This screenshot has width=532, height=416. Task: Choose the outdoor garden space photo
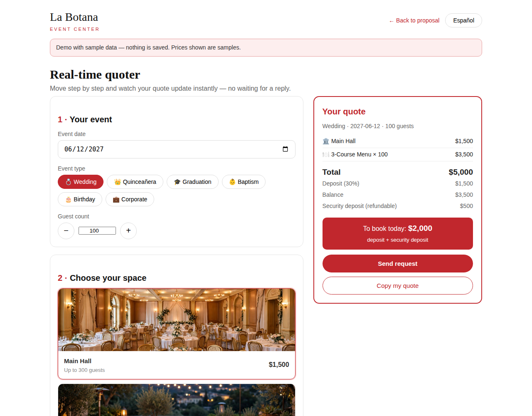coord(177,400)
